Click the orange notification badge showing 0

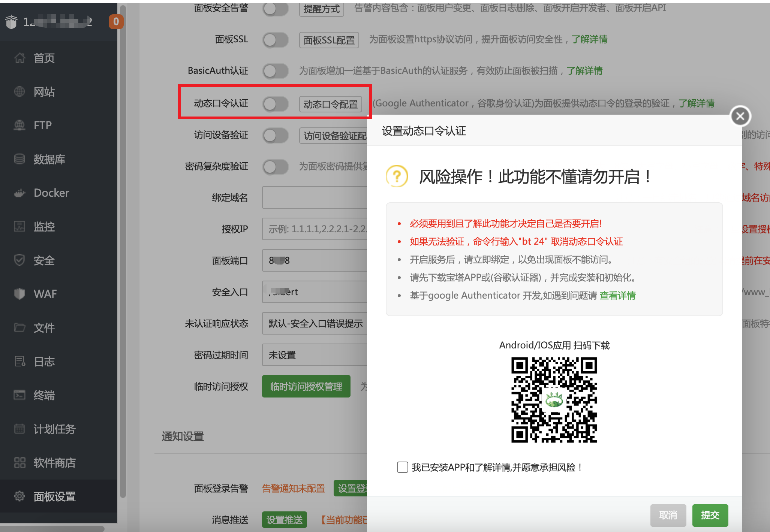[x=116, y=22]
